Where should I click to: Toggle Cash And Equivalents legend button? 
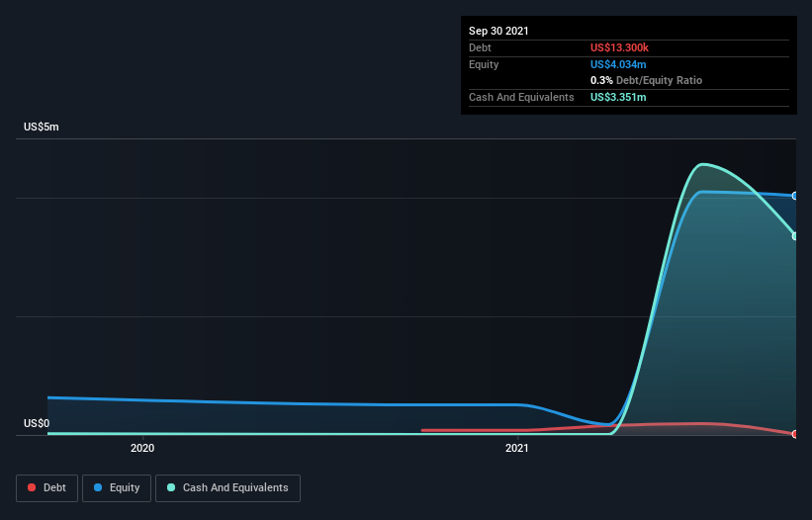pos(227,488)
